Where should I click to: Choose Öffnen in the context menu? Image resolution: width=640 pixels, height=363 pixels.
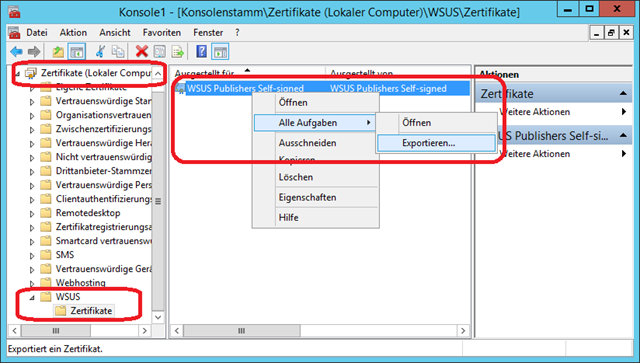316,102
